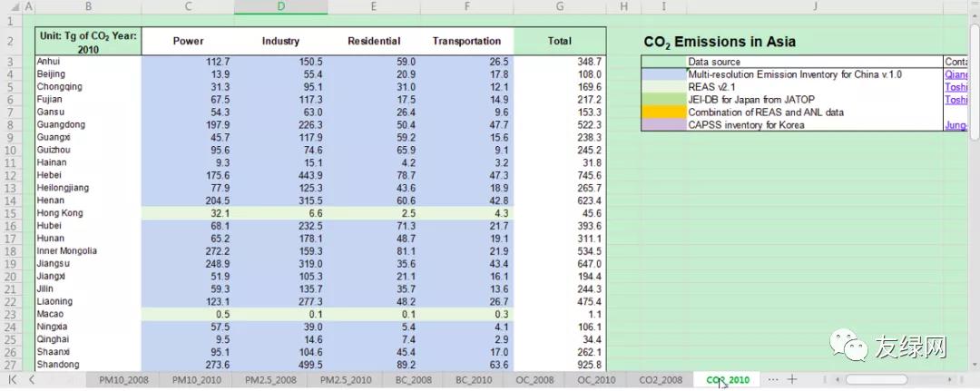Show more sheets via ellipsis button
Image resolution: width=980 pixels, height=391 pixels.
click(x=772, y=379)
